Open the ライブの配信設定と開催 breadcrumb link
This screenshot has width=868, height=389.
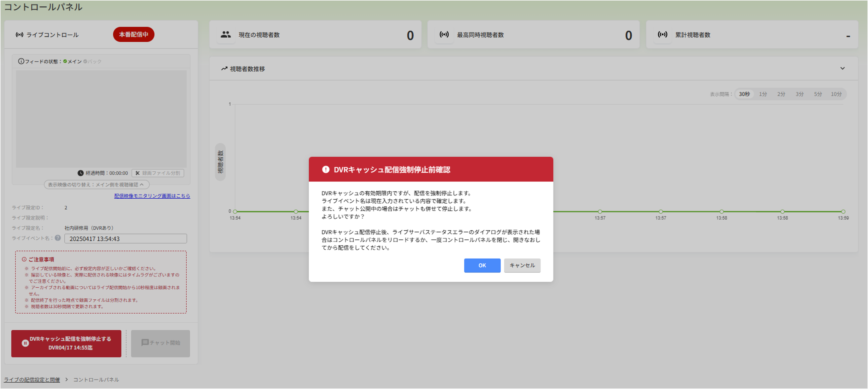[32, 380]
